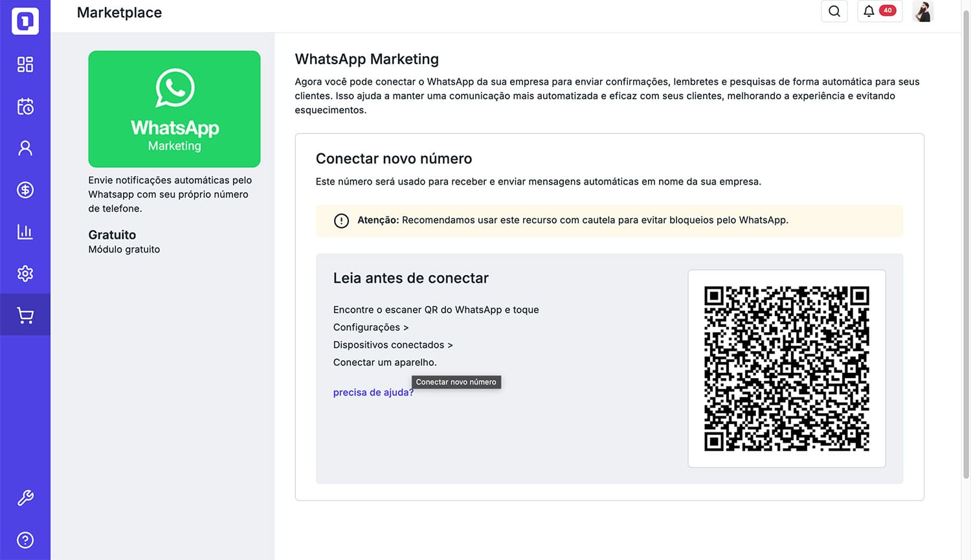
Task: Open the settings gear icon
Action: 25,273
